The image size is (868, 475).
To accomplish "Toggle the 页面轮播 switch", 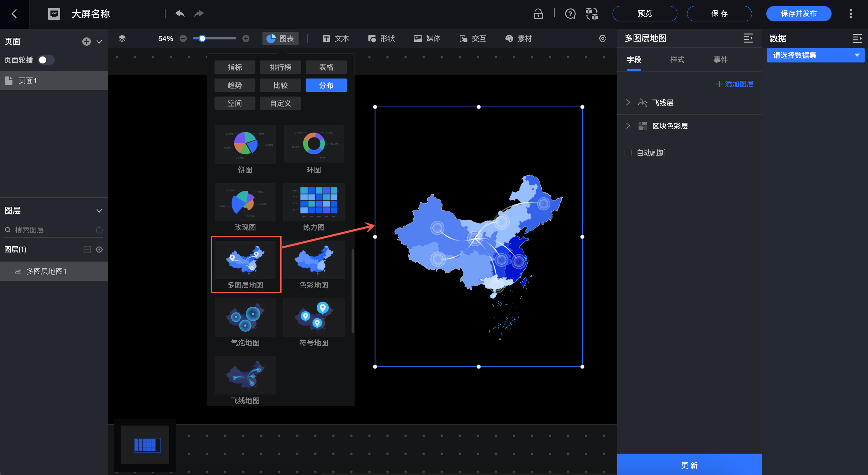I will (46, 60).
